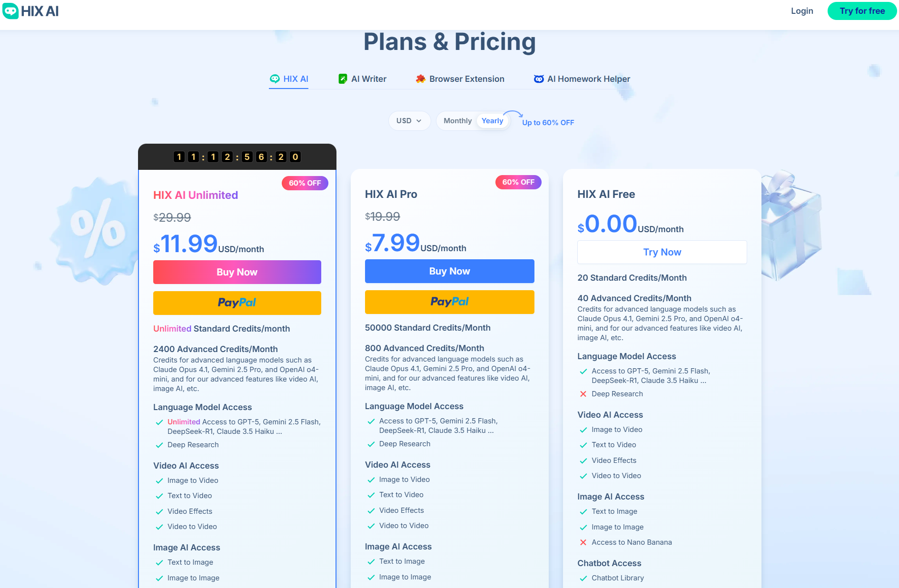
Task: Click the green pencil AI Writer icon
Action: tap(343, 78)
